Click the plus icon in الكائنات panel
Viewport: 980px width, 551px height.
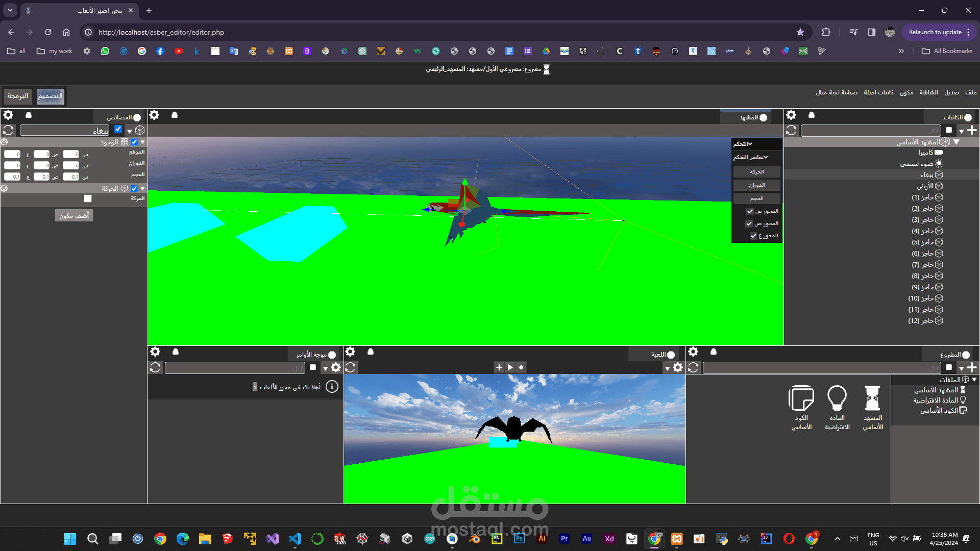click(x=972, y=130)
